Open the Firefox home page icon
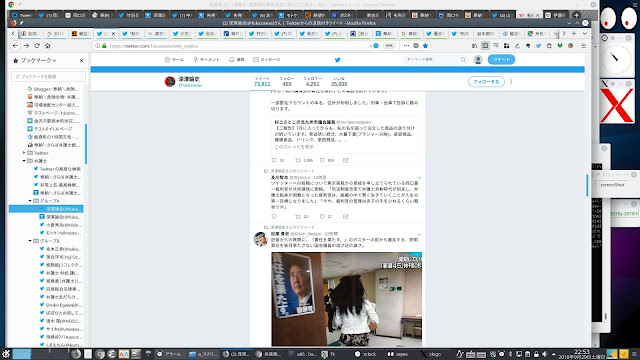 [x=47, y=46]
